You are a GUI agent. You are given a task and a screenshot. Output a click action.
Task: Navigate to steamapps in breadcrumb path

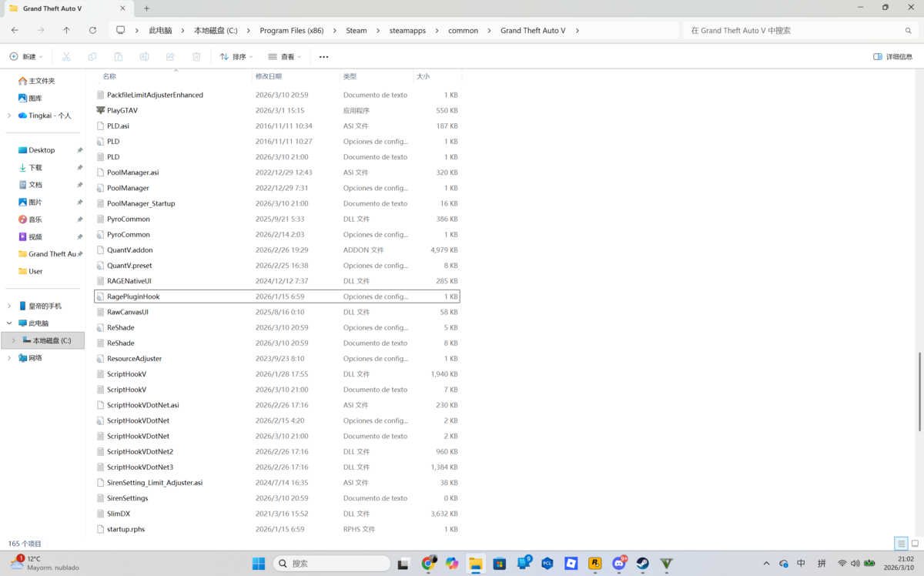pyautogui.click(x=407, y=31)
